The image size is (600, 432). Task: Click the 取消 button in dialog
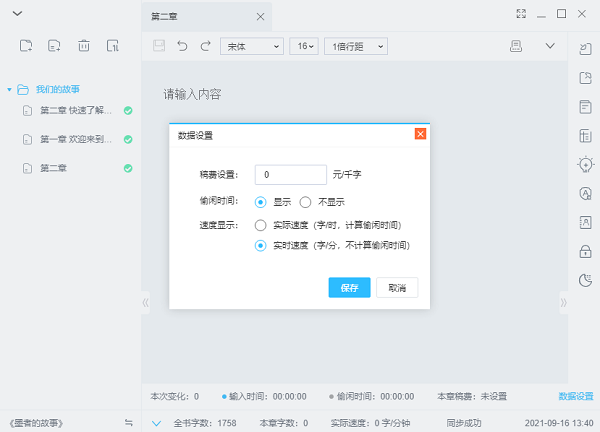point(397,287)
